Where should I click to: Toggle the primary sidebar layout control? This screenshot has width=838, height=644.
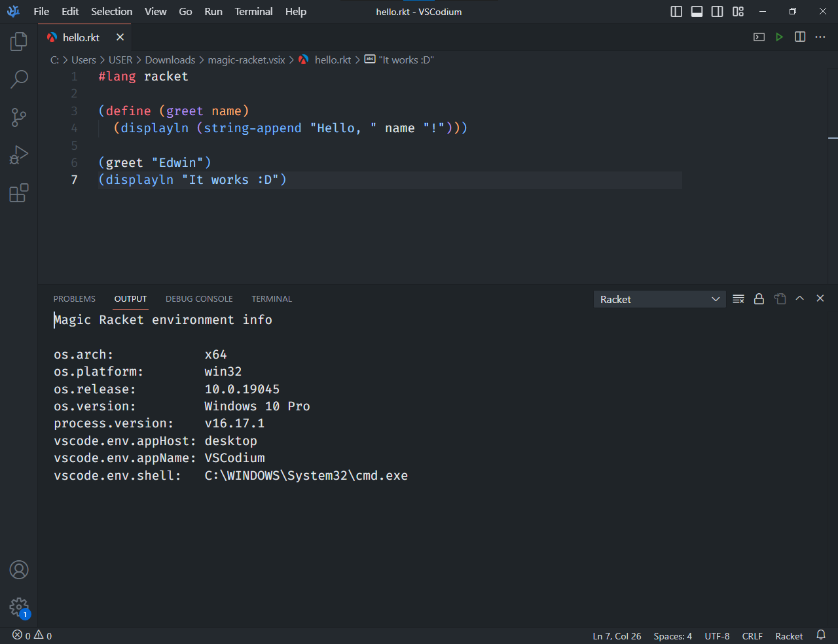(x=676, y=11)
